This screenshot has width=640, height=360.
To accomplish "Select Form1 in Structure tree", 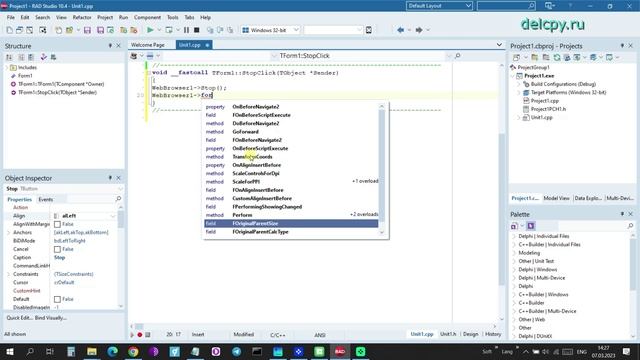I will (25, 76).
